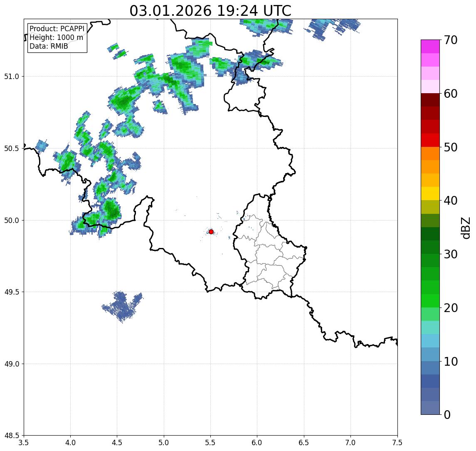Click the latitude axis label 50.0
Viewport: 476px width, 451px height.
pyautogui.click(x=12, y=221)
